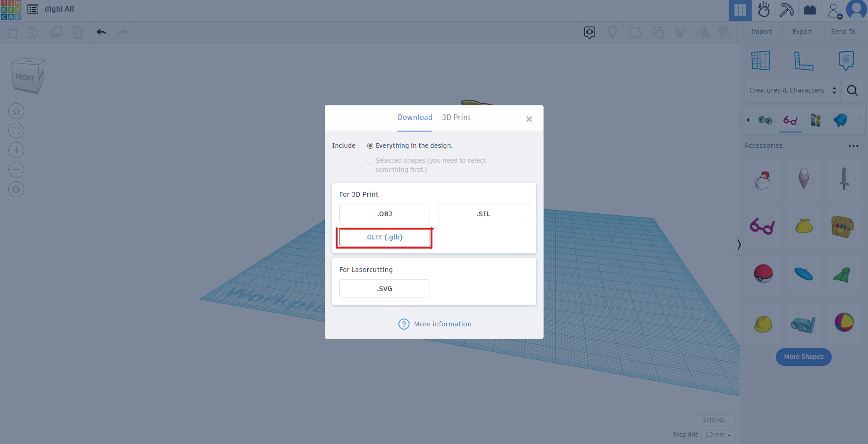Click the Copy icon in toolbar
This screenshot has width=868, height=444.
[x=11, y=32]
